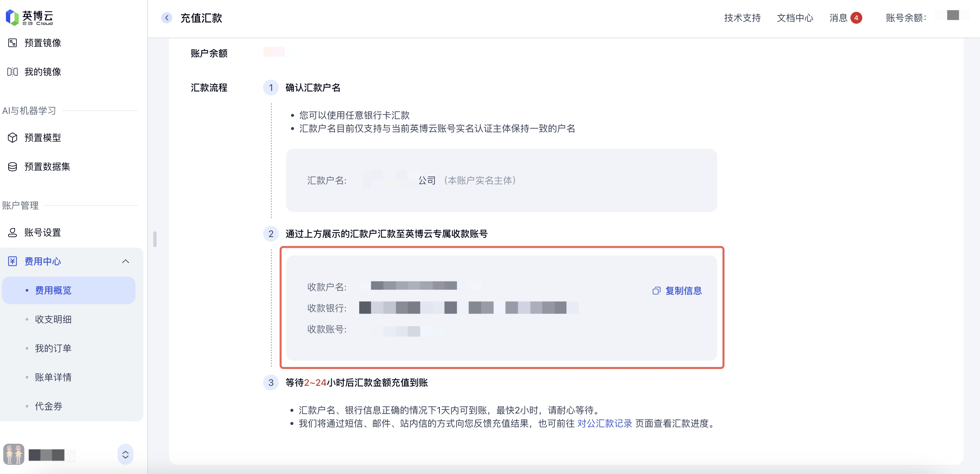
Task: Click the 预置模型 cube icon
Action: point(12,138)
